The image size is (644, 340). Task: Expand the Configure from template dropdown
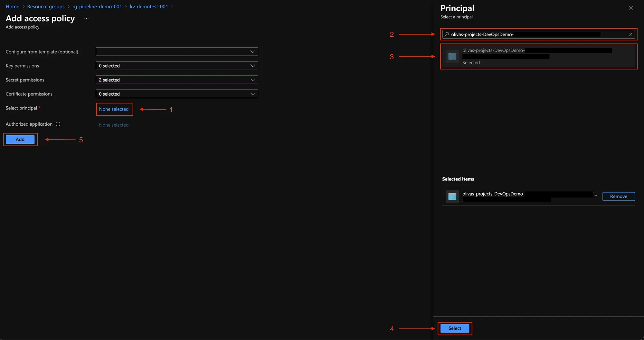click(177, 52)
